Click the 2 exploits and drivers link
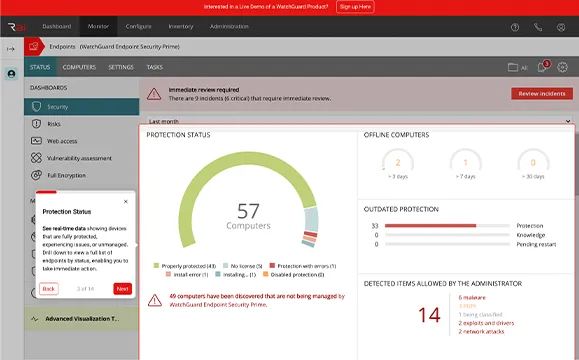The image size is (579, 360). pos(486,323)
